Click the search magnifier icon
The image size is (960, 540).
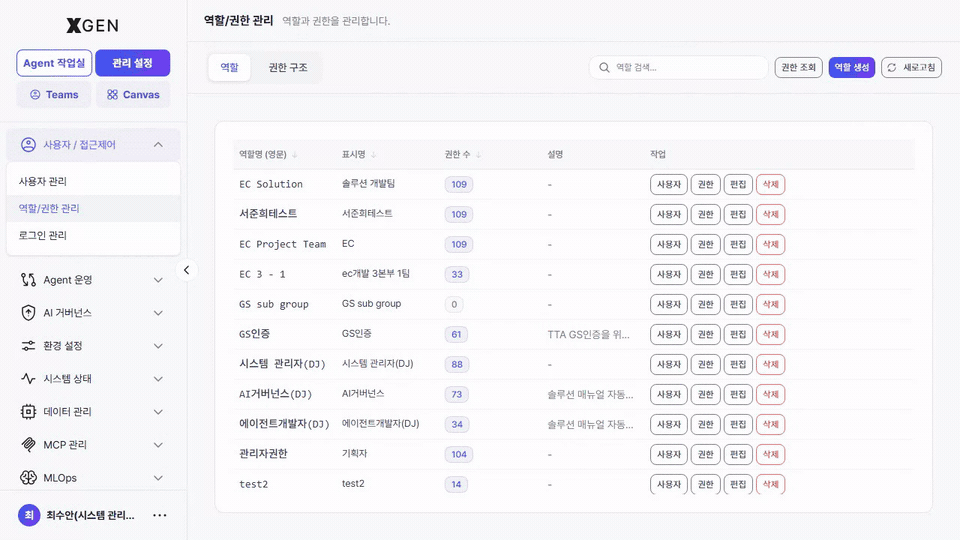(x=604, y=67)
